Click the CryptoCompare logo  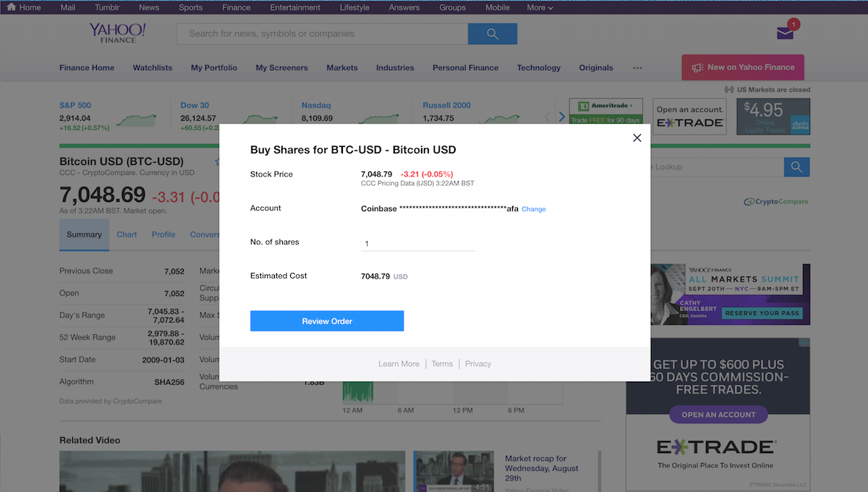click(x=776, y=202)
